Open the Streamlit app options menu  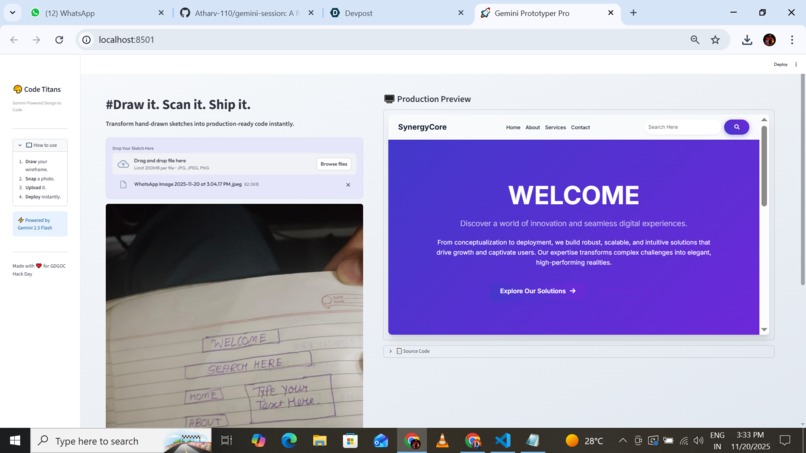796,64
